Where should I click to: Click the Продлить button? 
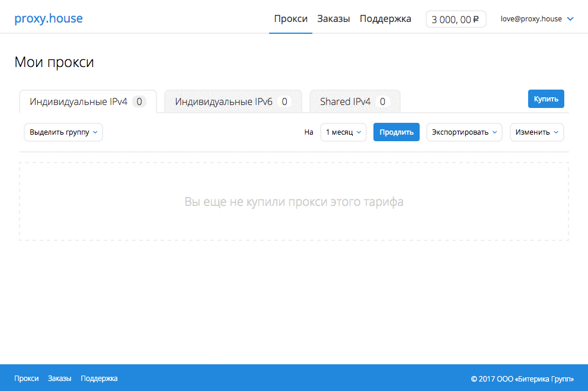click(397, 132)
